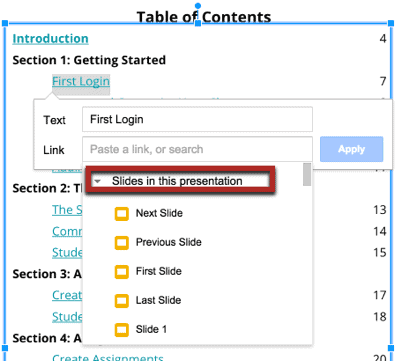Click page number 17 in contents
Image resolution: width=402 pixels, height=361 pixels.
(380, 295)
